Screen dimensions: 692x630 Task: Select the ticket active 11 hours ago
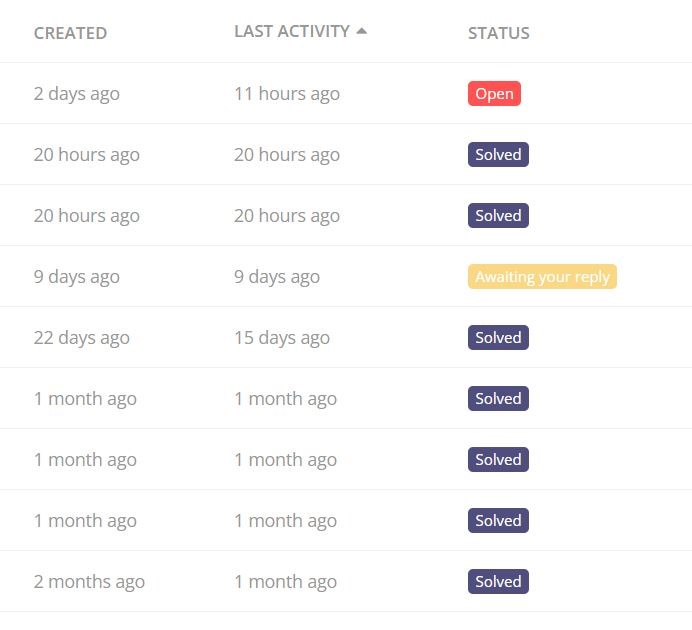point(287,94)
